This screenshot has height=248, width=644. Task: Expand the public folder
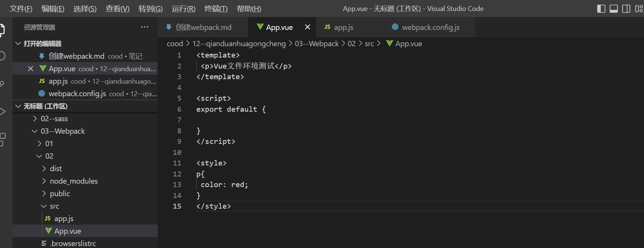pos(44,193)
